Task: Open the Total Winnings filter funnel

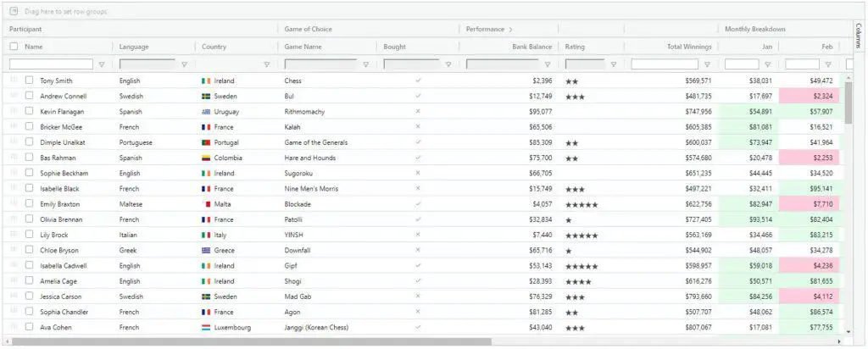Action: (x=707, y=64)
